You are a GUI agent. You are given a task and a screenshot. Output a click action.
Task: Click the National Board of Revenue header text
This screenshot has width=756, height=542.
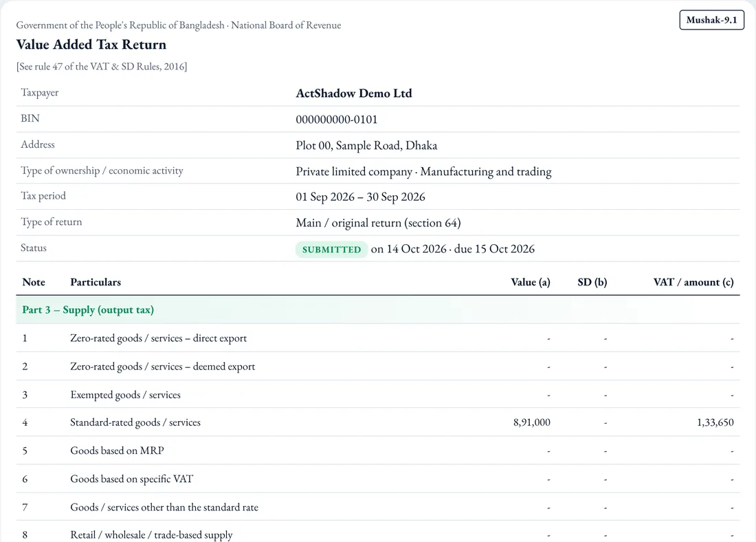286,25
